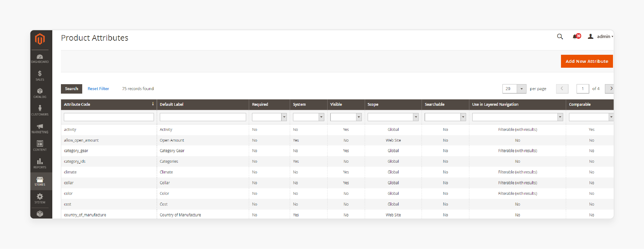Viewport: 644px width, 249px height.
Task: Open the collar attribute row
Action: point(337,183)
